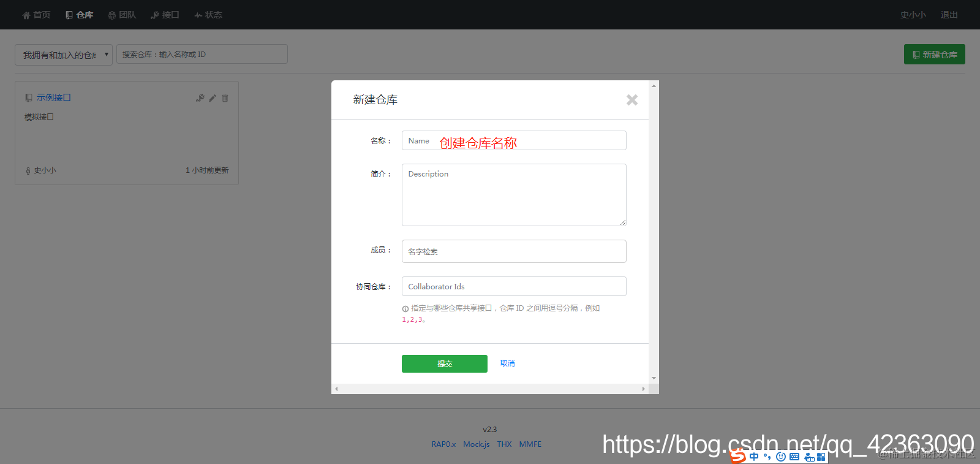Click the green 提交 submit button
Image resolution: width=980 pixels, height=464 pixels.
(445, 363)
